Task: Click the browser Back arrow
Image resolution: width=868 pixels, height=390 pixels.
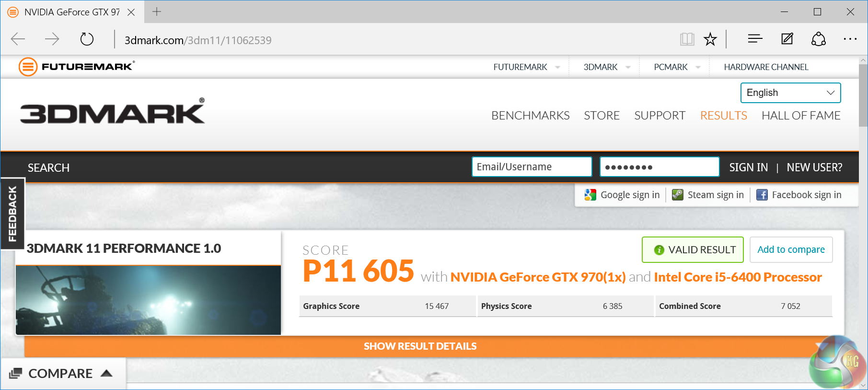Action: click(18, 39)
